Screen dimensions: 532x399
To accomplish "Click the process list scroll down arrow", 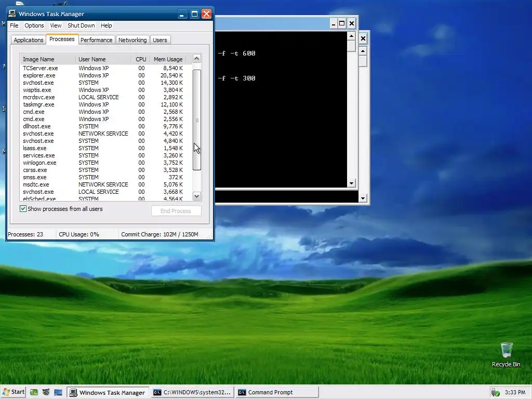I will click(197, 196).
